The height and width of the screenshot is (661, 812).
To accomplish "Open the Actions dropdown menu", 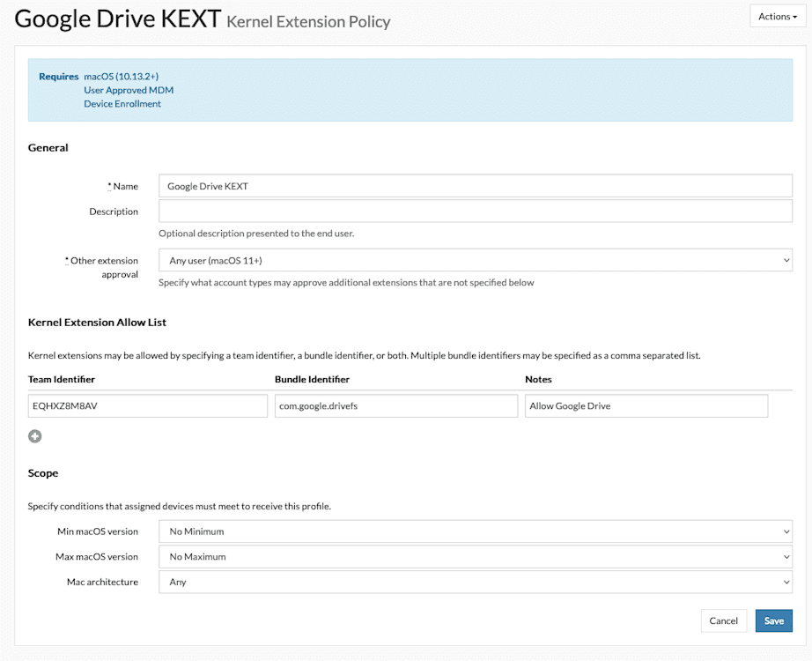I will coord(778,16).
